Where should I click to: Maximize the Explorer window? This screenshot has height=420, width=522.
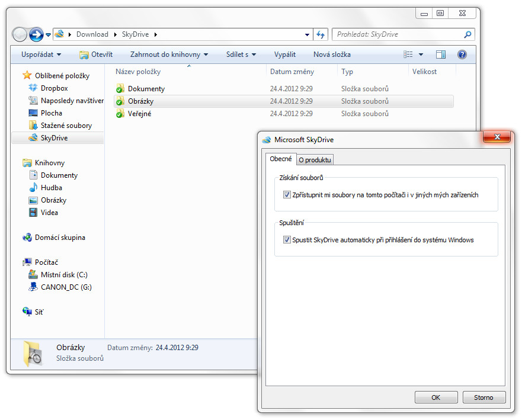[440, 13]
